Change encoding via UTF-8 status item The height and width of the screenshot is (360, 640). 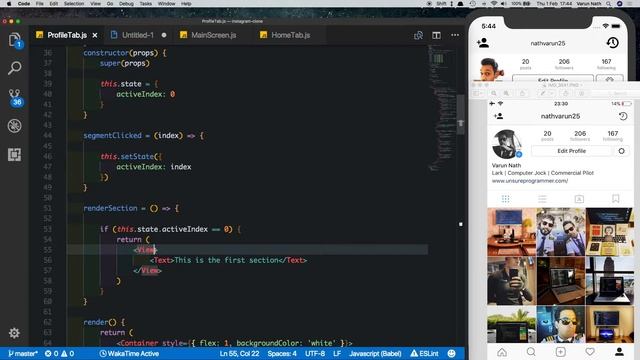click(x=315, y=353)
